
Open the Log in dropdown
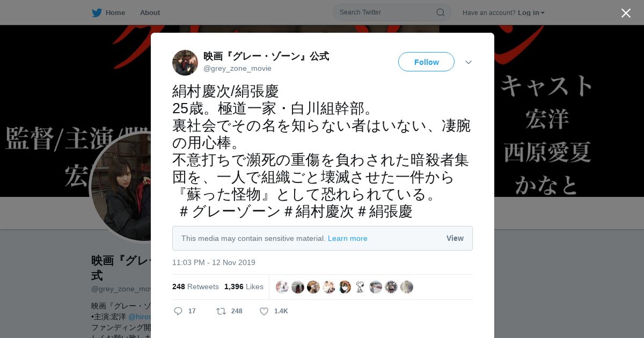[531, 13]
